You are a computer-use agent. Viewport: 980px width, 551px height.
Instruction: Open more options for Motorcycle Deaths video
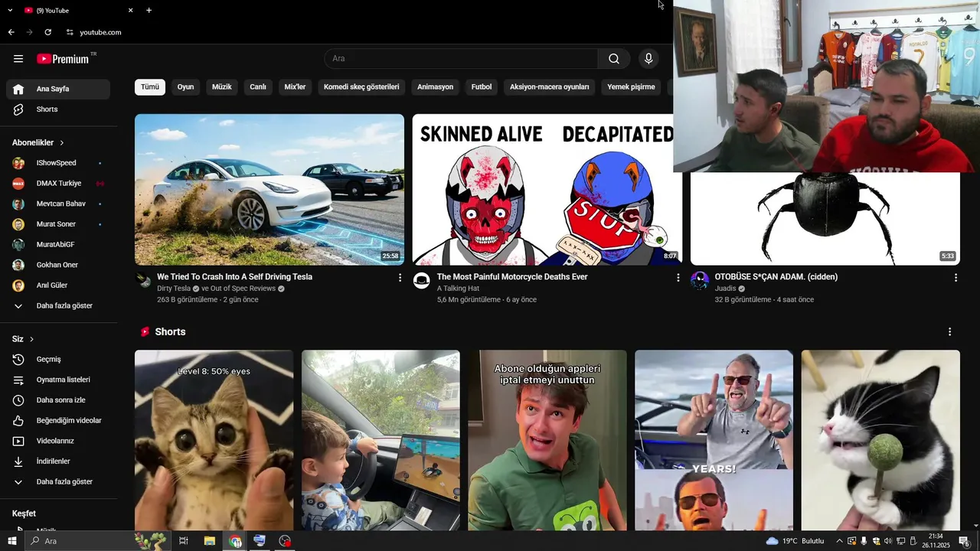678,278
